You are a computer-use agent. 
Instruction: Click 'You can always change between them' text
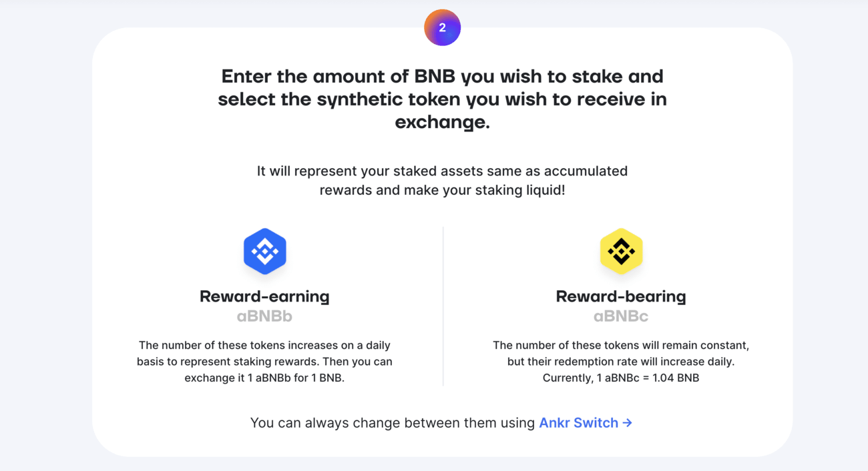[x=393, y=422]
